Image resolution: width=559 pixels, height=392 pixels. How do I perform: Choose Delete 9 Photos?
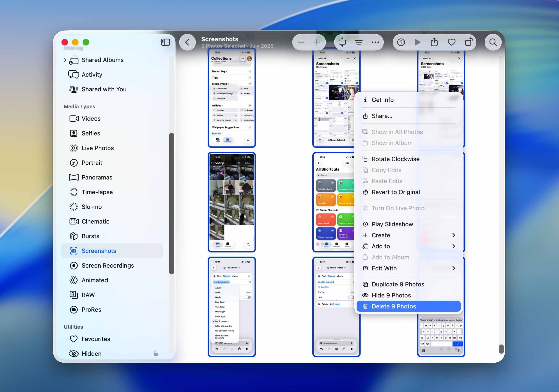click(x=408, y=306)
